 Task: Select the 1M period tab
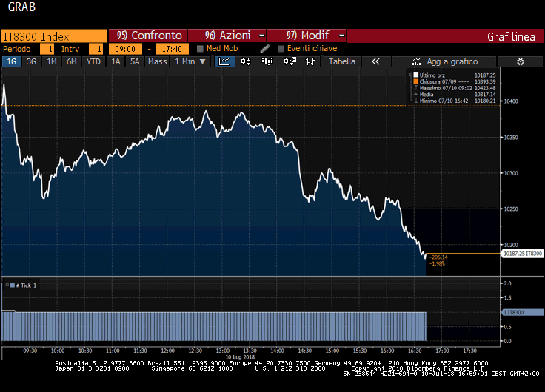pos(51,61)
